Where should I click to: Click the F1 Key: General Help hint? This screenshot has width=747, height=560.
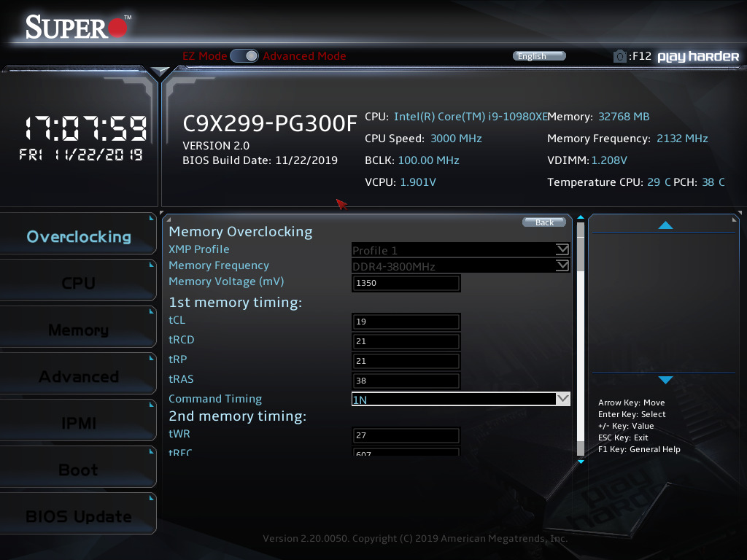(x=639, y=449)
